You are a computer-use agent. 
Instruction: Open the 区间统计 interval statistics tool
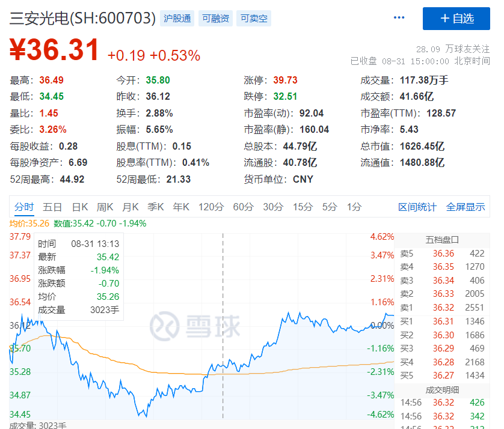(419, 206)
